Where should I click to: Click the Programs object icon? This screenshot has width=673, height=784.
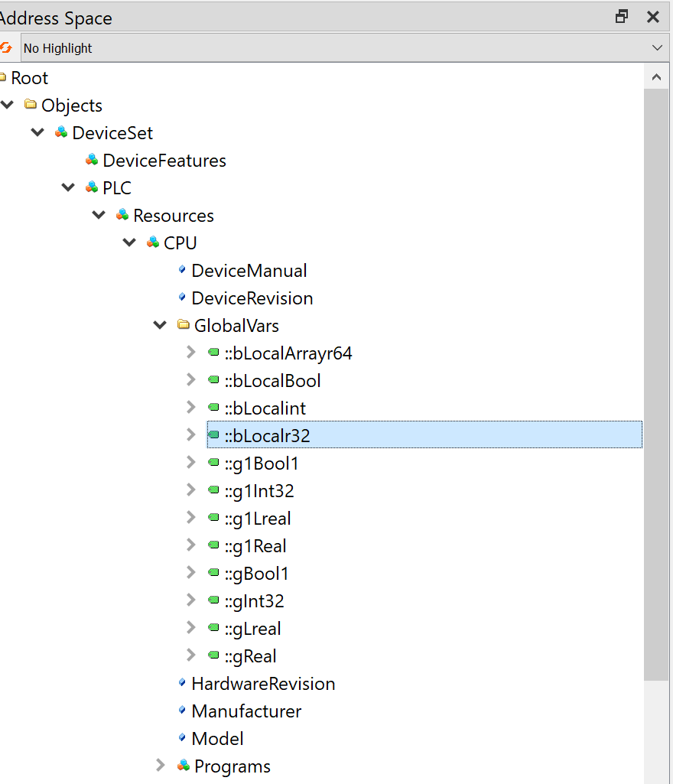[x=183, y=765]
